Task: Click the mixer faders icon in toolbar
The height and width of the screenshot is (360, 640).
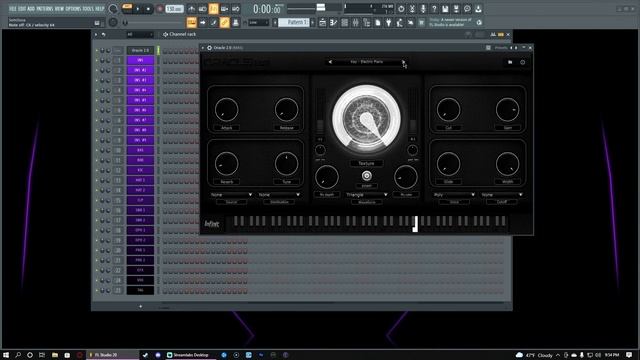Action: (356, 23)
